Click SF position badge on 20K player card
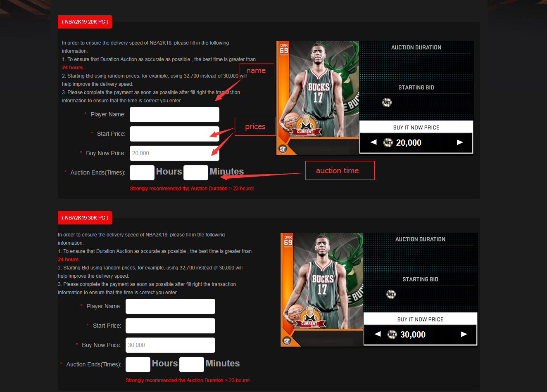Screen dimensions: 547x392 [x=283, y=149]
